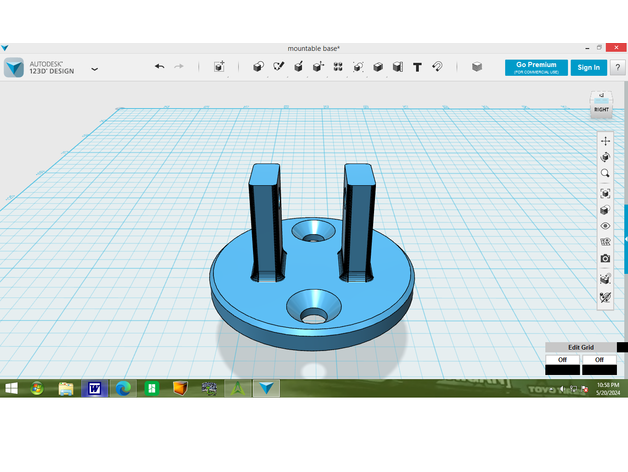Click the Redo arrow in toolbar
The width and height of the screenshot is (628, 472).
pyautogui.click(x=179, y=67)
